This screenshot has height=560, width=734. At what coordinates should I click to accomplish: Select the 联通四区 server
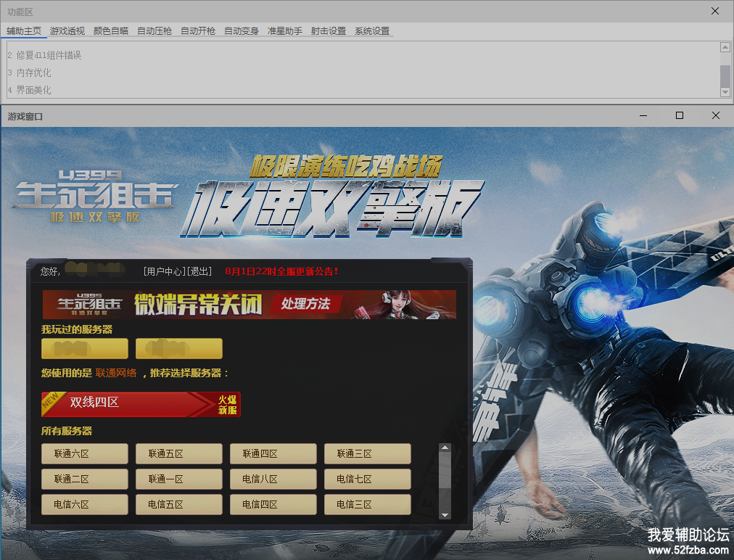click(273, 453)
